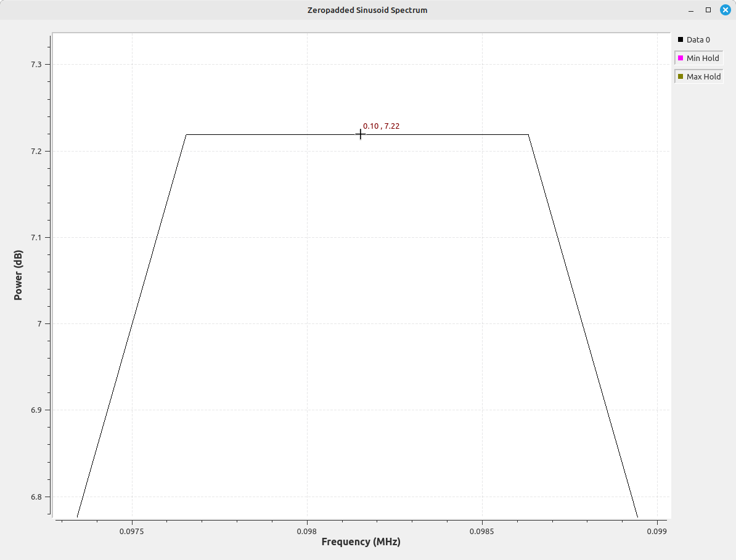
Task: Click the Power (dB) axis title
Action: click(18, 275)
